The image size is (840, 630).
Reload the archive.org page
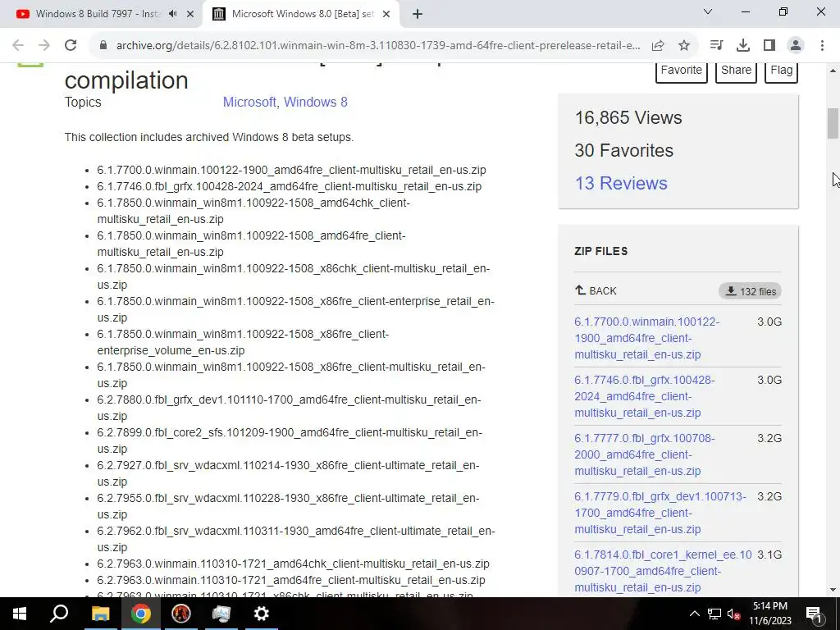click(71, 46)
